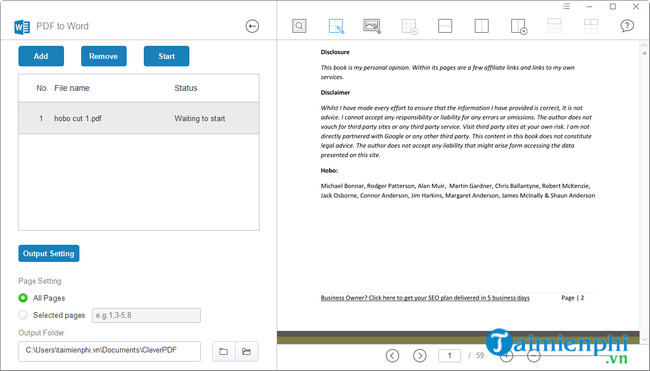Click the Business Owner SEO plan link
Screen dimensions: 650x371
coord(425,298)
